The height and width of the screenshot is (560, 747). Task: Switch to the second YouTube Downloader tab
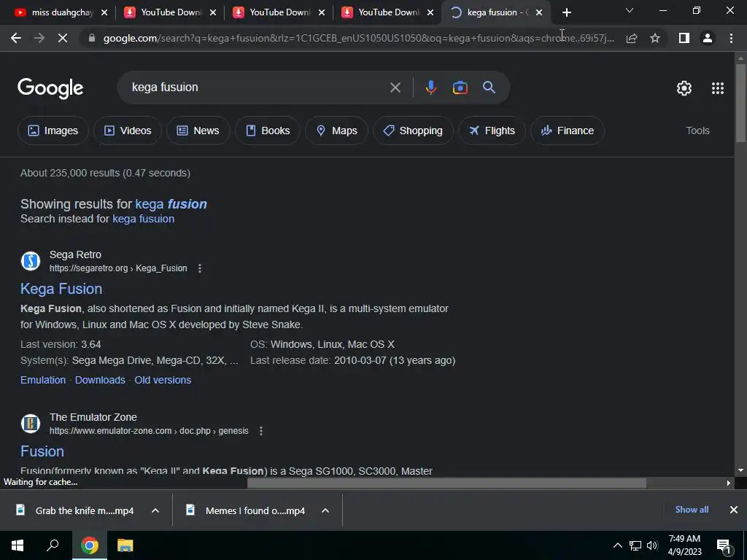click(x=279, y=13)
